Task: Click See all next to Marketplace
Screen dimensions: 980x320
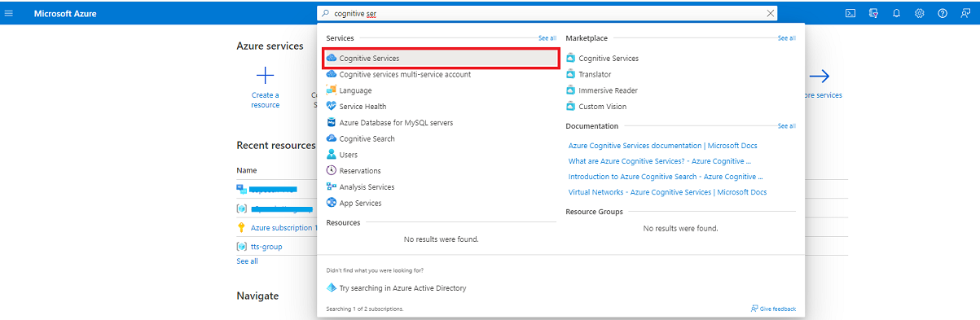Action: (x=786, y=38)
